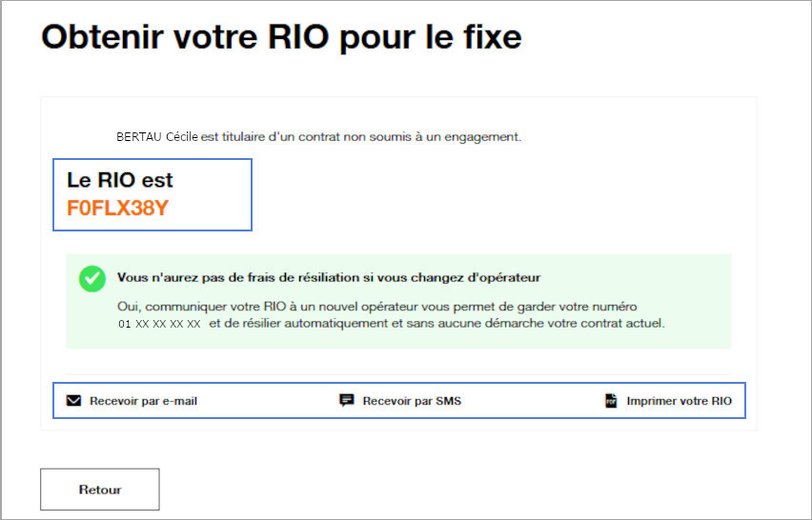This screenshot has width=812, height=520.
Task: Click the PDF document print icon
Action: pos(611,401)
